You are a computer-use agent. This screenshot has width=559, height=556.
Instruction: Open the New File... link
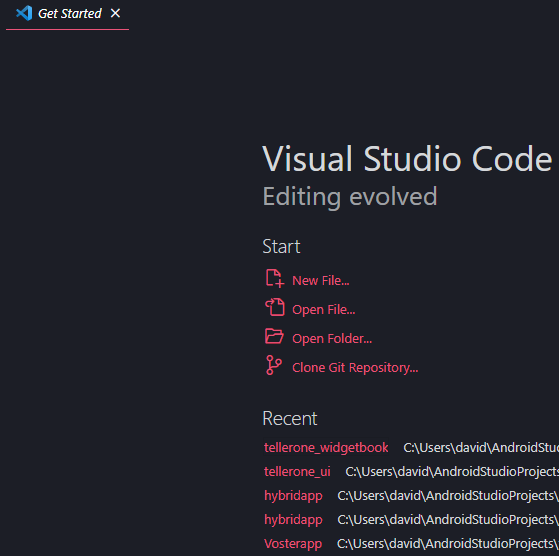320,280
